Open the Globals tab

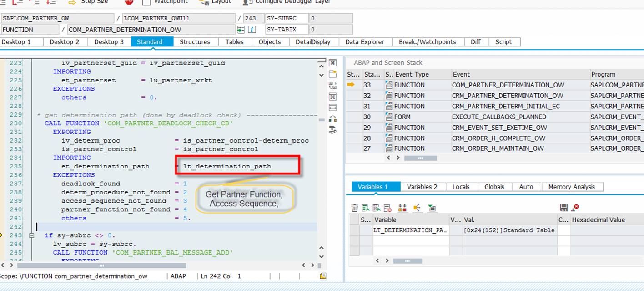[x=494, y=187]
